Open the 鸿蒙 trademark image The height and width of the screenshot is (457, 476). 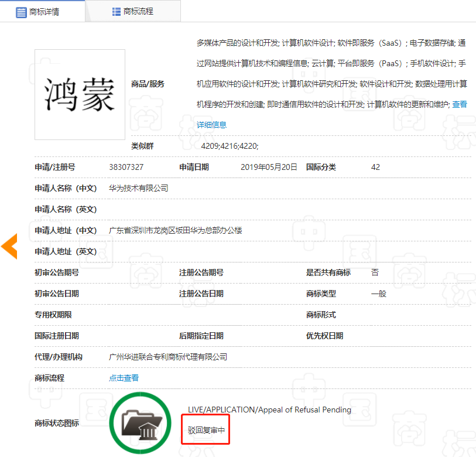(x=80, y=94)
